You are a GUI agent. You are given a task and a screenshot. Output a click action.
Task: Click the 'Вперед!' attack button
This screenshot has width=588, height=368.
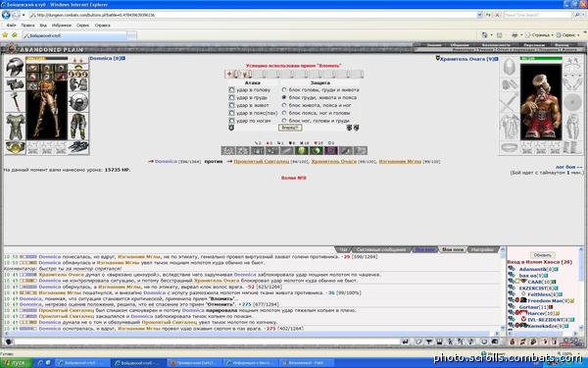coord(290,128)
